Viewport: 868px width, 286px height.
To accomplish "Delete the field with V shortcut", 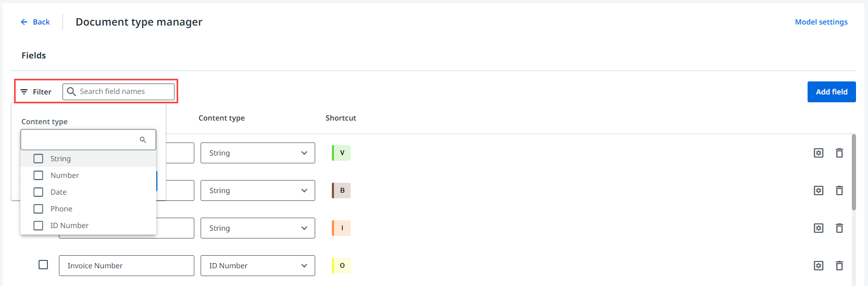I will click(839, 153).
